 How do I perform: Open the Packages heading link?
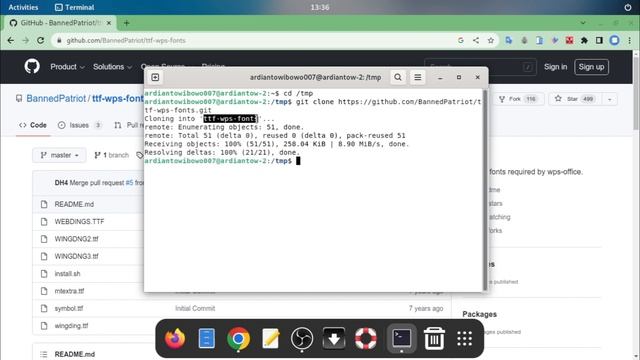pos(480,314)
